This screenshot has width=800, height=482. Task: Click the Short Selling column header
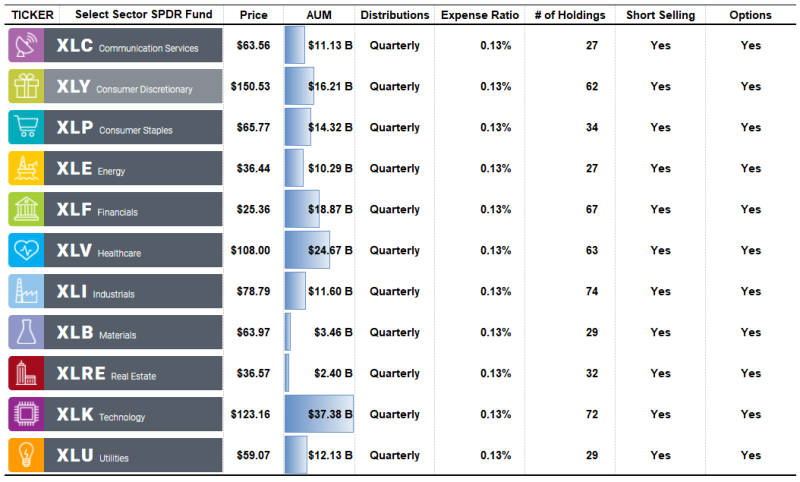coord(660,16)
